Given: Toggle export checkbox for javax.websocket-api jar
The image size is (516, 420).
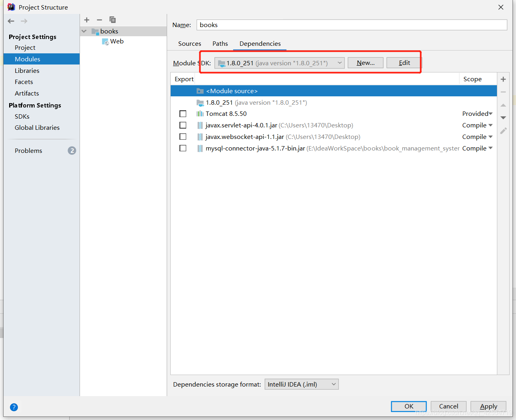Looking at the screenshot, I should coord(183,137).
